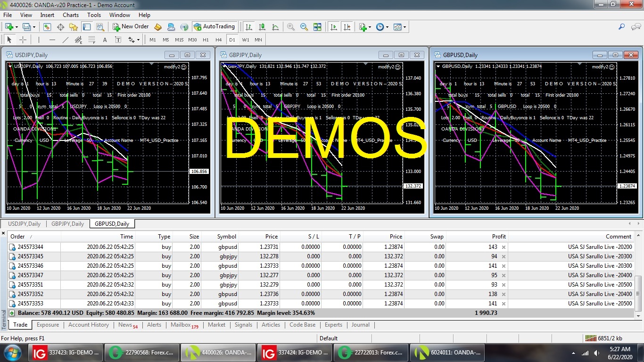Zoom out of the chart
The height and width of the screenshot is (362, 644).
coord(304,27)
